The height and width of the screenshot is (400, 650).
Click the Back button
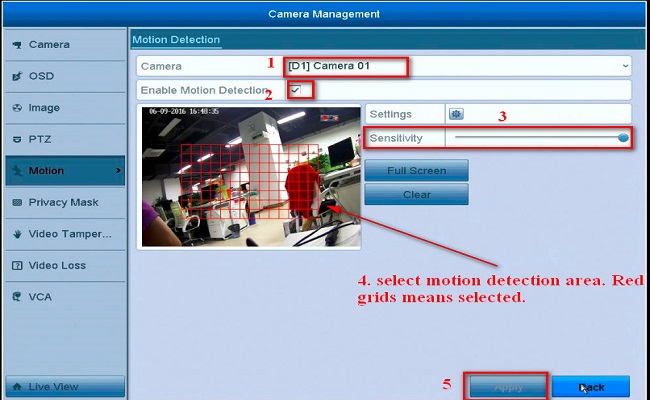point(590,386)
